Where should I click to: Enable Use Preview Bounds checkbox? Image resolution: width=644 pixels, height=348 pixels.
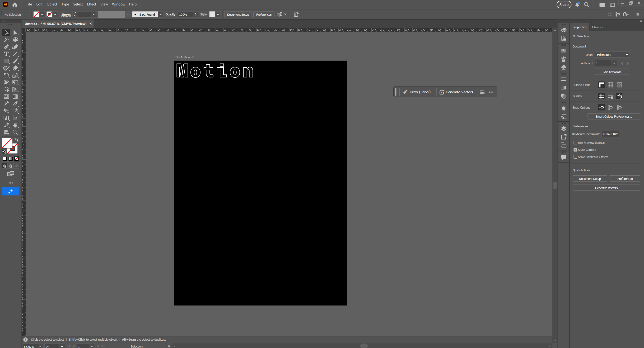(x=575, y=143)
